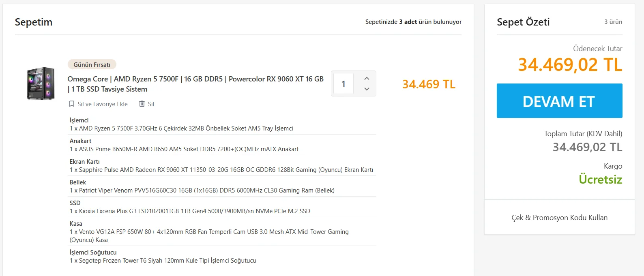Open the Omega Core PC case thumbnail
This screenshot has width=644, height=276.
click(x=41, y=83)
